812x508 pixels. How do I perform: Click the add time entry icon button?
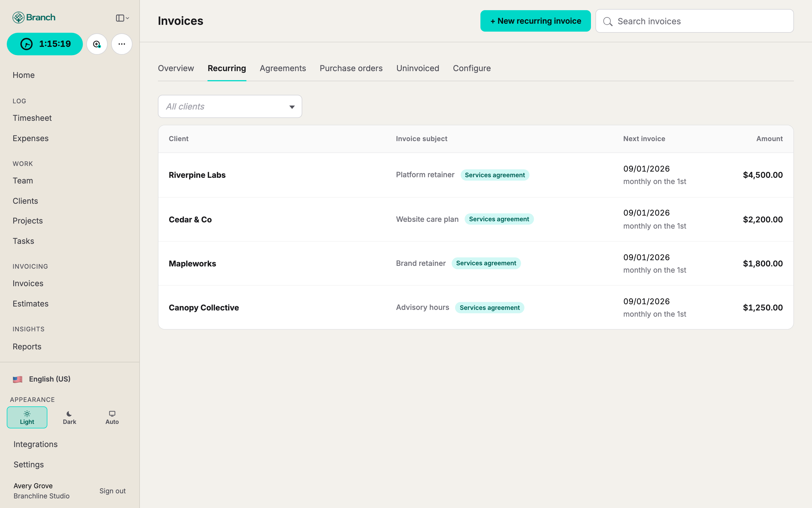click(x=97, y=44)
